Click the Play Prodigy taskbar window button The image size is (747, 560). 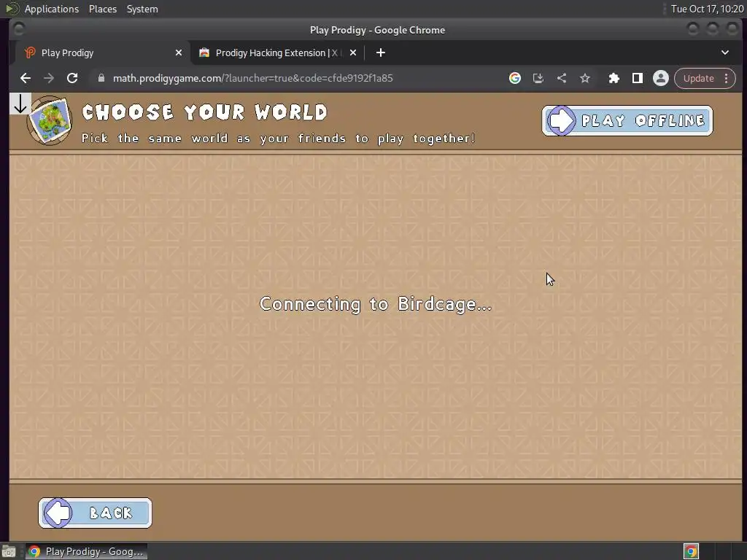point(86,551)
